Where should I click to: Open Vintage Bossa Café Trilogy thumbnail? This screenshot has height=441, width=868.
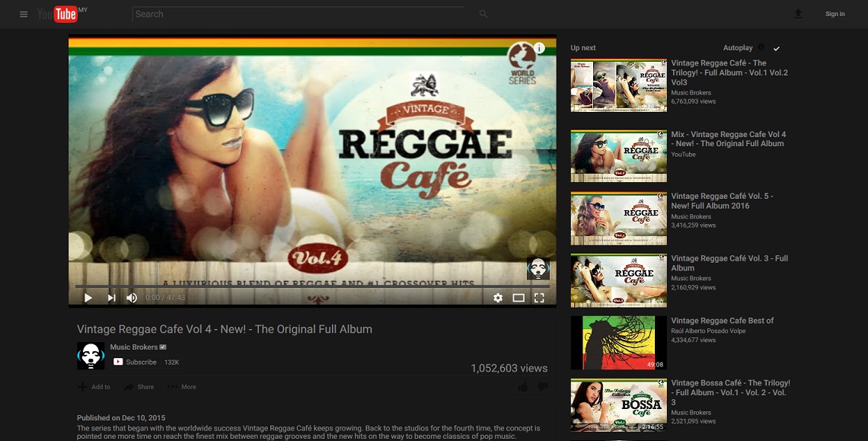click(618, 405)
